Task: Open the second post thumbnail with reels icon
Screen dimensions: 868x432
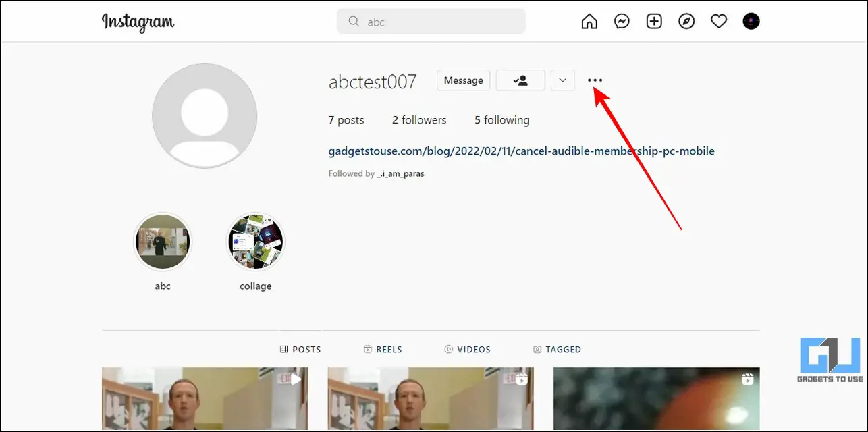Action: coord(431,398)
